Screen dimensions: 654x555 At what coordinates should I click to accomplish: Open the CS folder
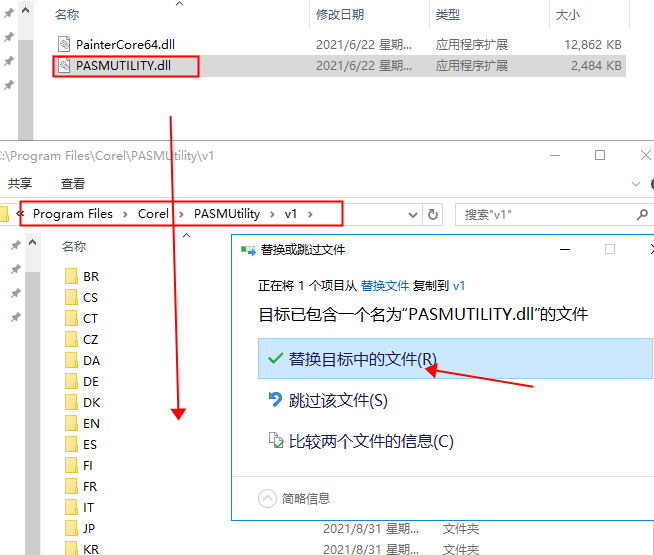(x=82, y=297)
